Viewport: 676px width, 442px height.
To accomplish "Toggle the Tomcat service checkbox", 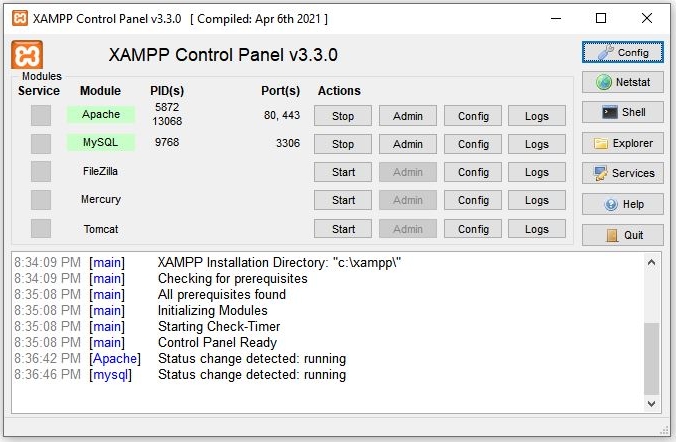I will [x=41, y=229].
